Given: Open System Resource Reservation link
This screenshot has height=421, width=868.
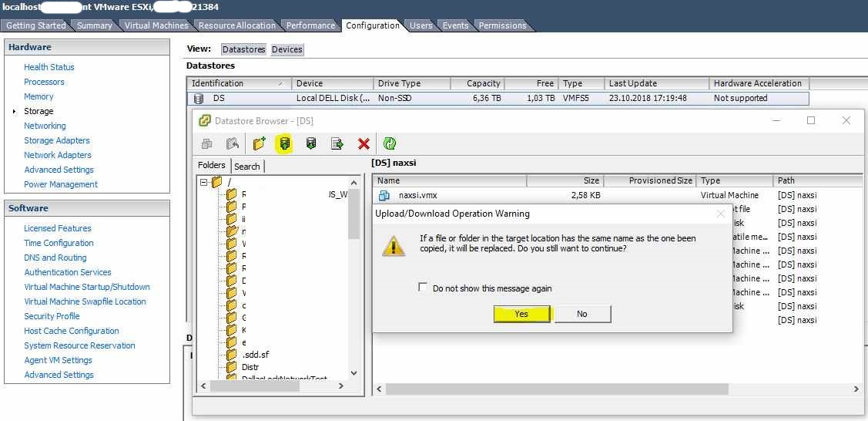Looking at the screenshot, I should (79, 345).
